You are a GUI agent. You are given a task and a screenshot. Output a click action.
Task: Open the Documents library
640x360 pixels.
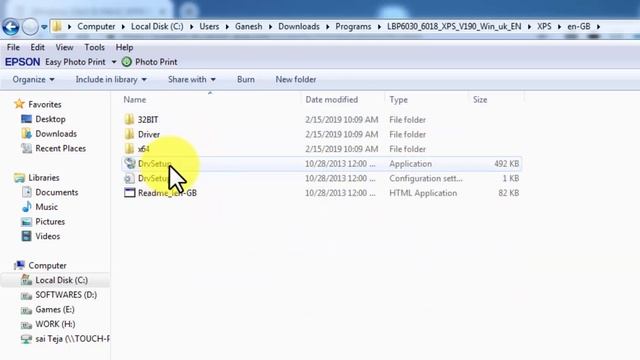click(x=56, y=192)
